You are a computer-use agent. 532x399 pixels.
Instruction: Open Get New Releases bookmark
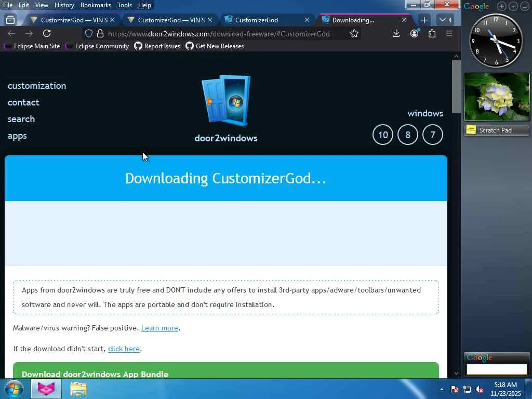(x=215, y=46)
